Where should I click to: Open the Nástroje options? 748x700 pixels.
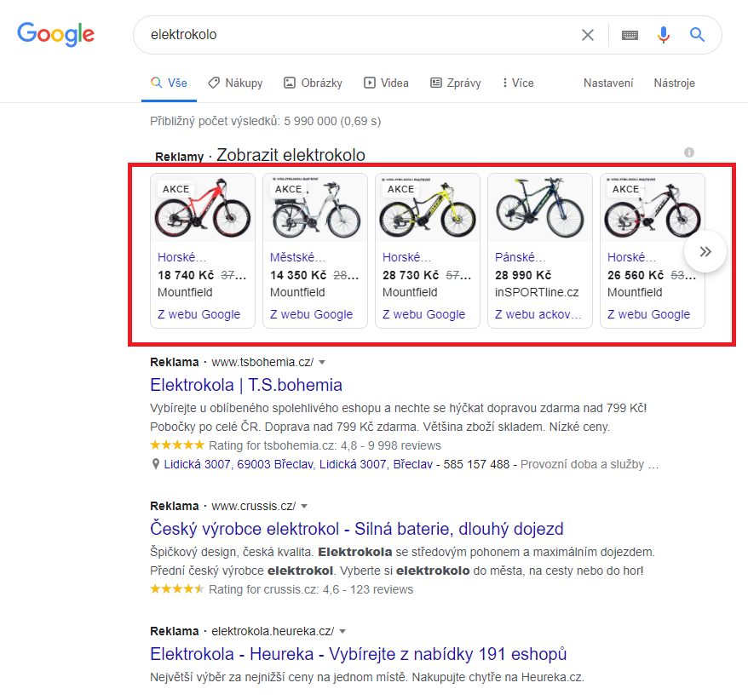coord(674,83)
